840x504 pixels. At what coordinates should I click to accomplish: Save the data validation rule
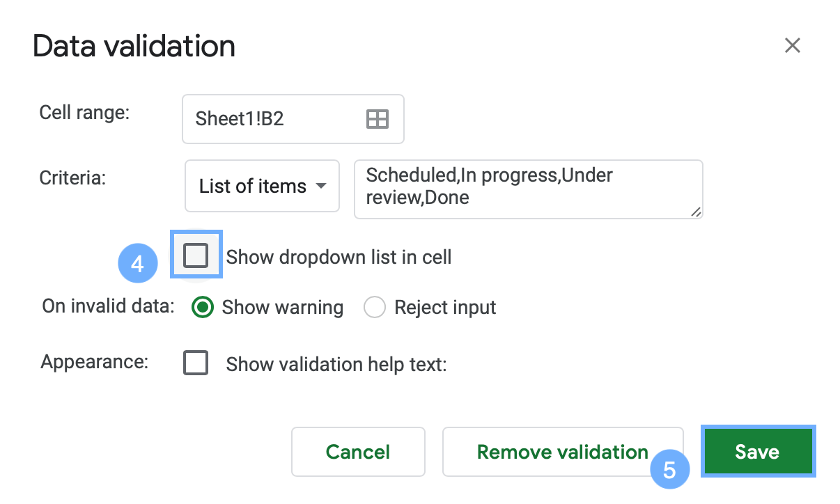pyautogui.click(x=758, y=451)
